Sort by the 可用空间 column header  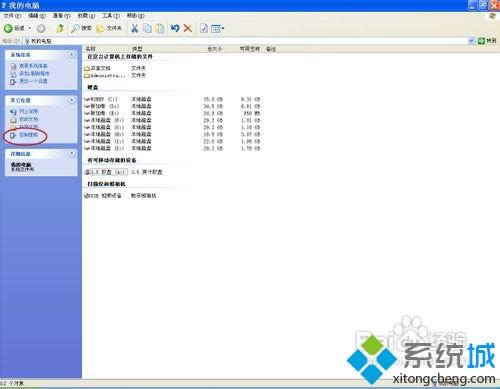pyautogui.click(x=250, y=49)
